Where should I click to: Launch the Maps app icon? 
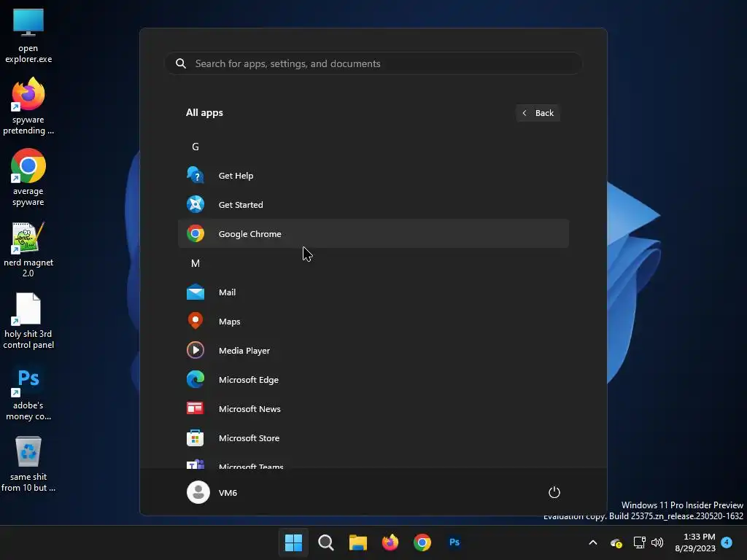point(196,321)
